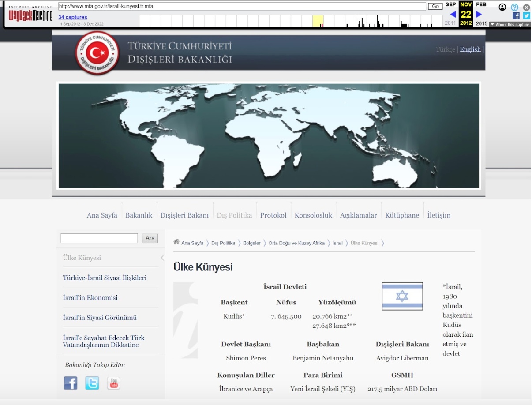
Task: Click the Ara search button
Action: (150, 238)
